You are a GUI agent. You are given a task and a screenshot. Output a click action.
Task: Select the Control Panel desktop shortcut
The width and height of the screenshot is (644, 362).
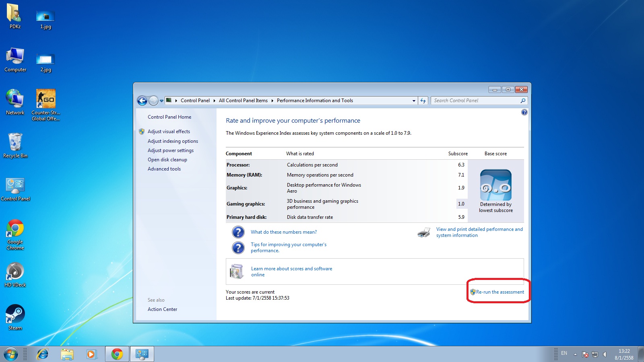15,189
